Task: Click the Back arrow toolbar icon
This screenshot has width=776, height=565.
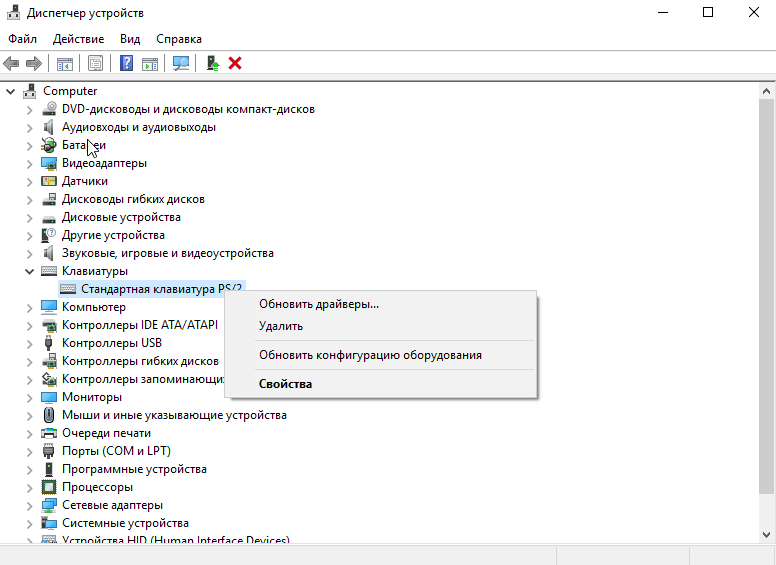Action: point(11,63)
